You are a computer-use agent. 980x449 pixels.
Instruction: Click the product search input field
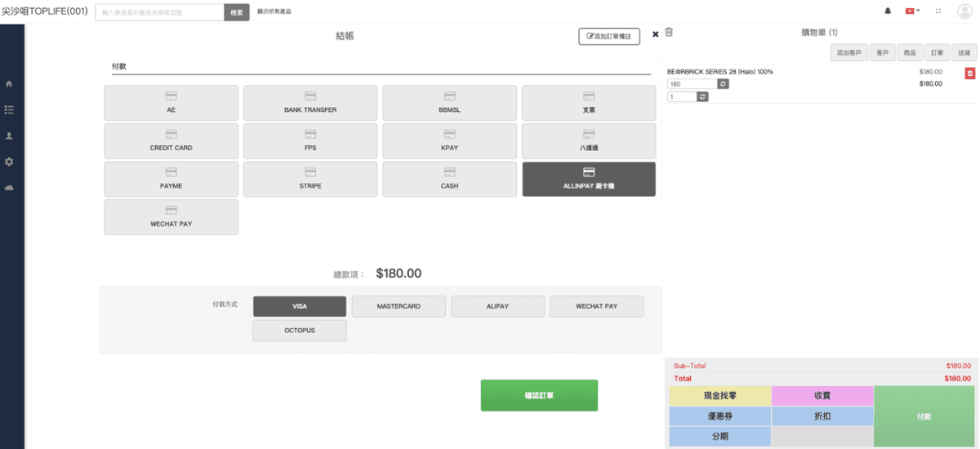(x=160, y=12)
